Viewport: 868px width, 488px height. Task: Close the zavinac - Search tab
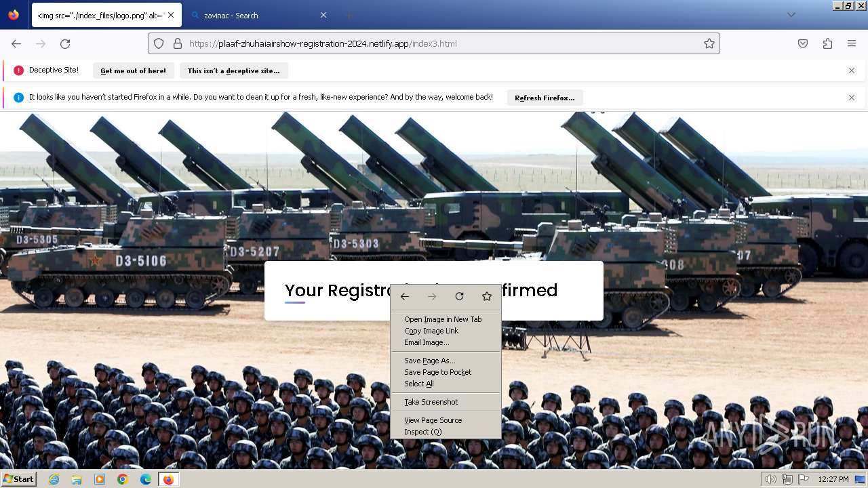point(323,15)
